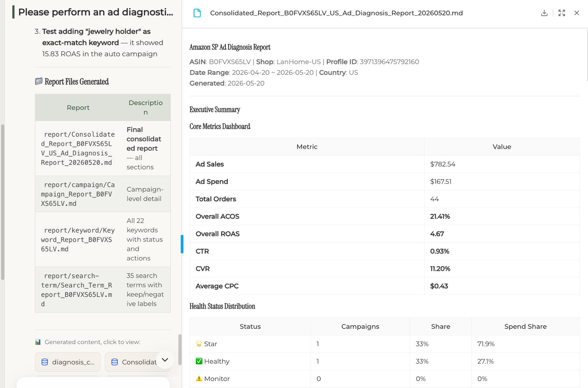Click the CTR value 0.93%
The image size is (588, 388).
click(440, 251)
